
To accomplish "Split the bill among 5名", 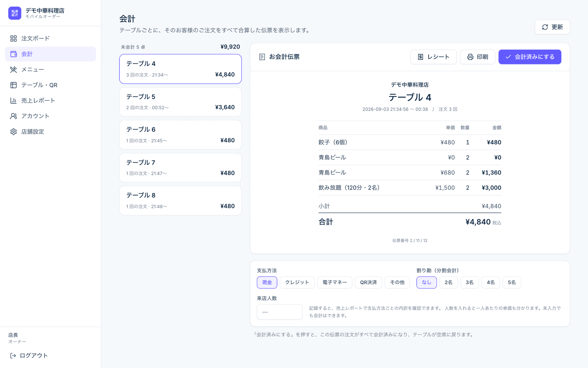I will coord(512,282).
